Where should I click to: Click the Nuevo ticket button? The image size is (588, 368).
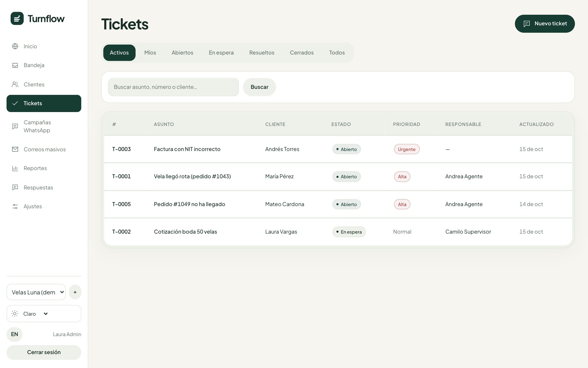[x=545, y=24]
